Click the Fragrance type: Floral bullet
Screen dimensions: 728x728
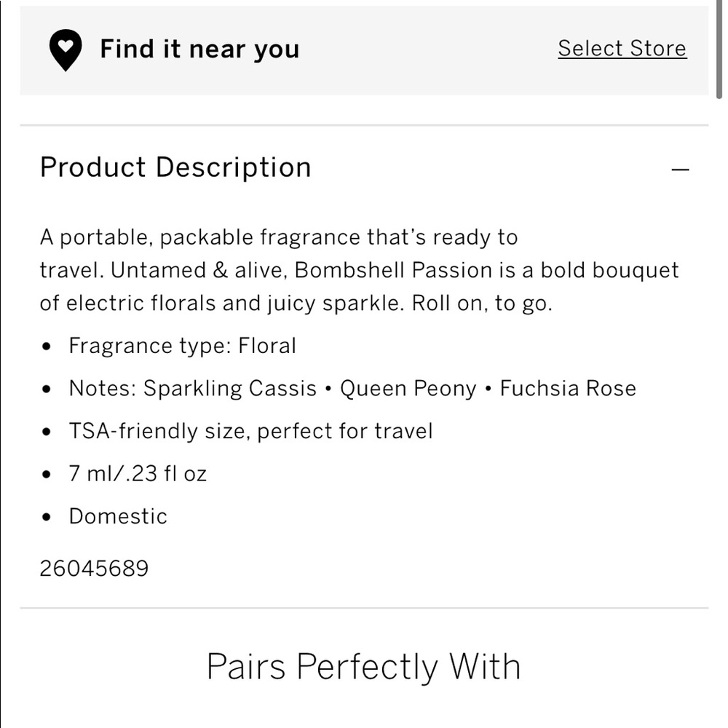click(183, 346)
